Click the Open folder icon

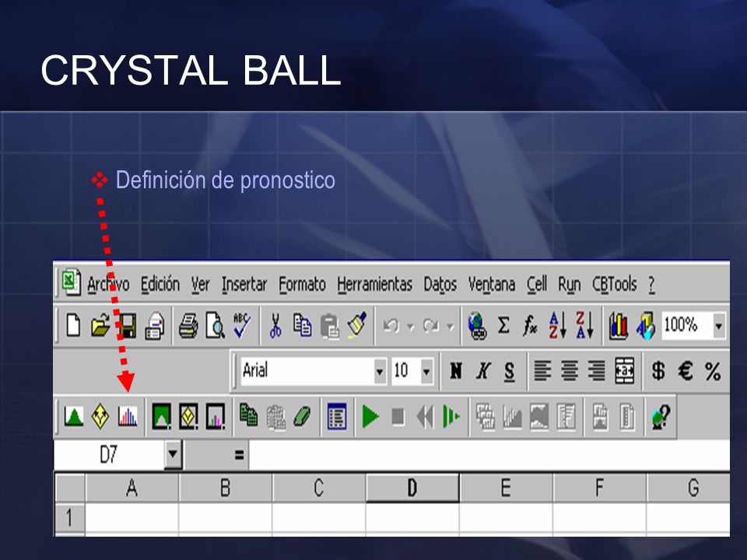tap(100, 326)
